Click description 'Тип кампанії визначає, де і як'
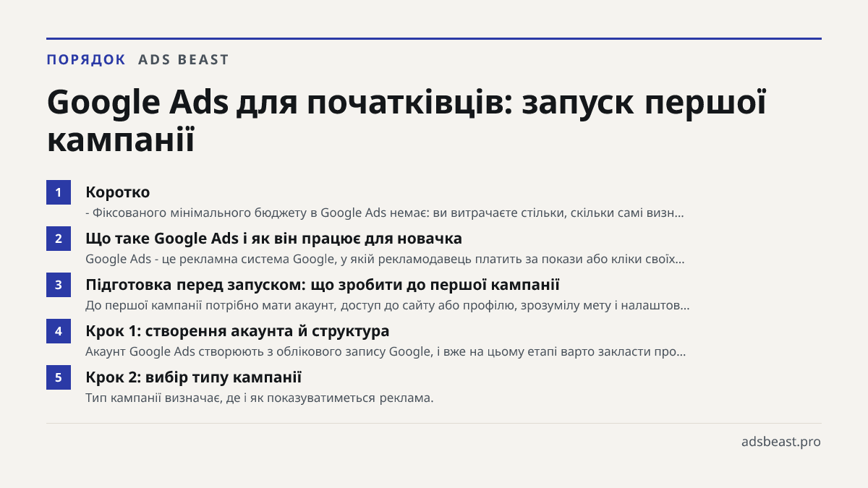This screenshot has width=868, height=488. click(x=259, y=398)
